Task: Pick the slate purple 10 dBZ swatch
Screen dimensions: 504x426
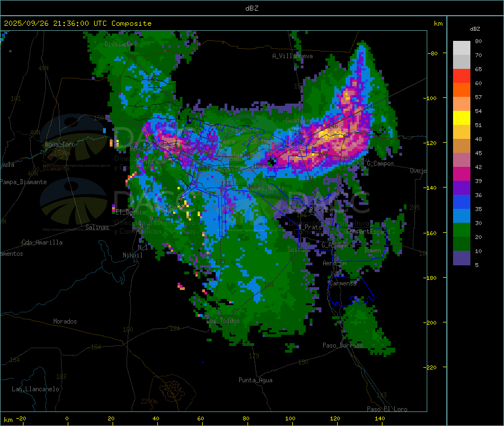Action: coord(461,258)
